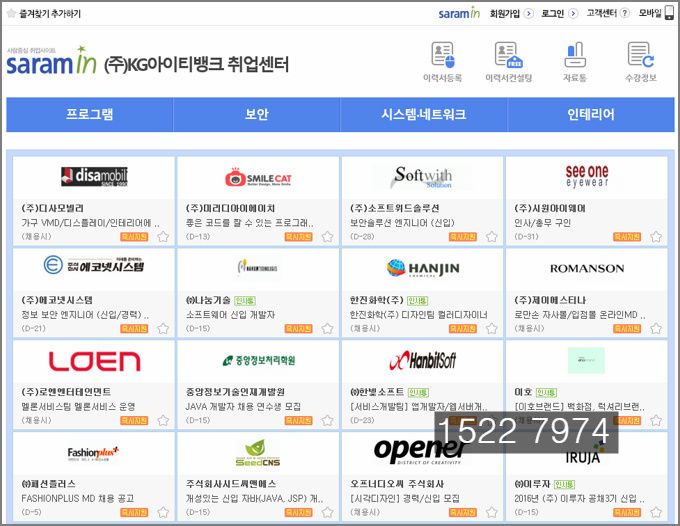Image resolution: width=680 pixels, height=526 pixels.
Task: Bookmark the (주)디사모빌리 posting with its star
Action: point(163,237)
